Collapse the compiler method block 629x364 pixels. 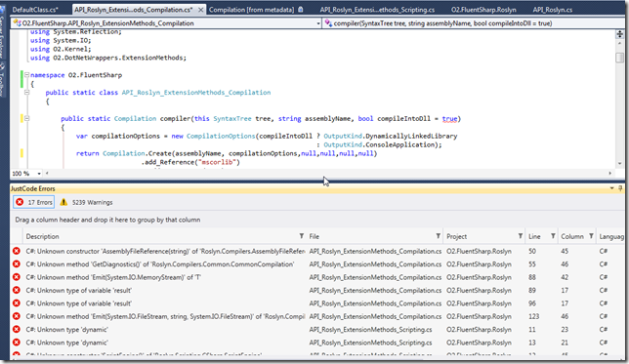(27, 118)
